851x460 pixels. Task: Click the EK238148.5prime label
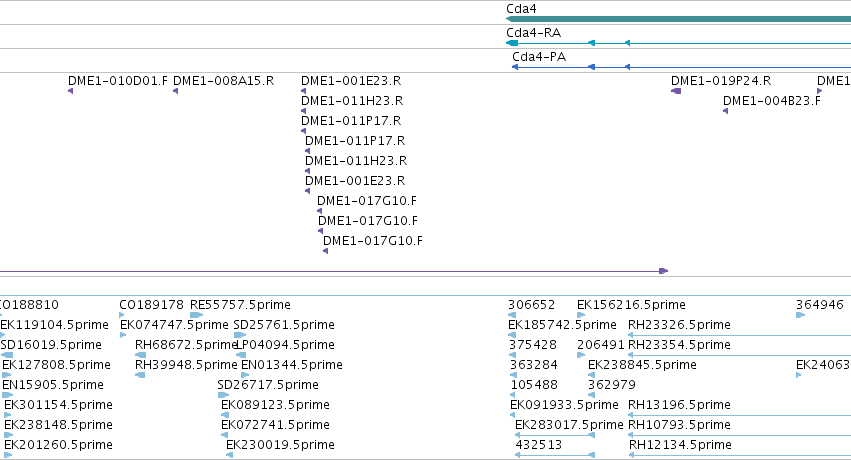pyautogui.click(x=58, y=425)
